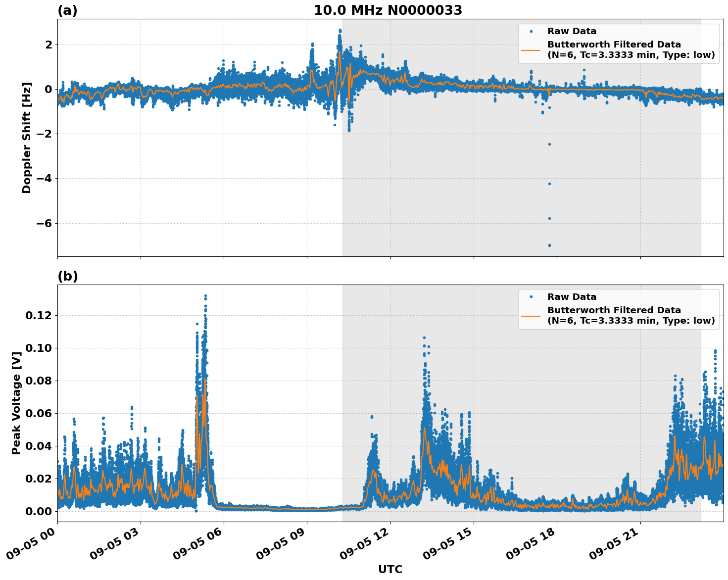The width and height of the screenshot is (728, 580).
Task: Click the blue Raw Data dot marker in panel (b) legend
Action: [x=531, y=296]
